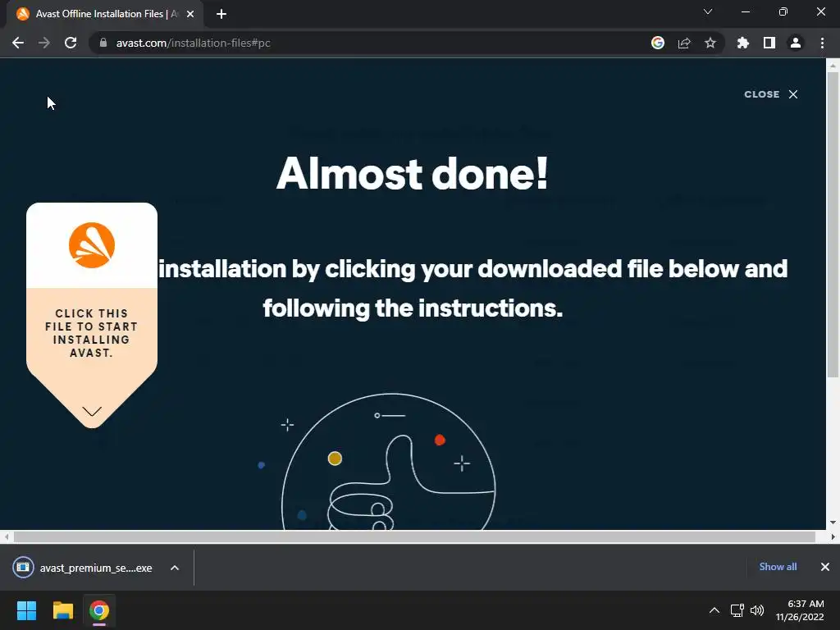Open the Chrome three-dot menu
Screen dimensions: 840x630
tap(822, 43)
